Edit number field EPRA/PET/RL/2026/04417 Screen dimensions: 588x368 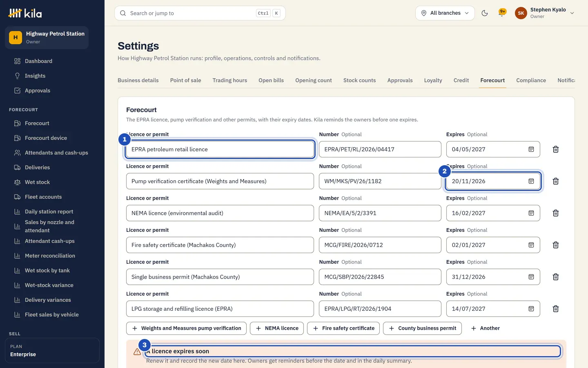tap(380, 149)
